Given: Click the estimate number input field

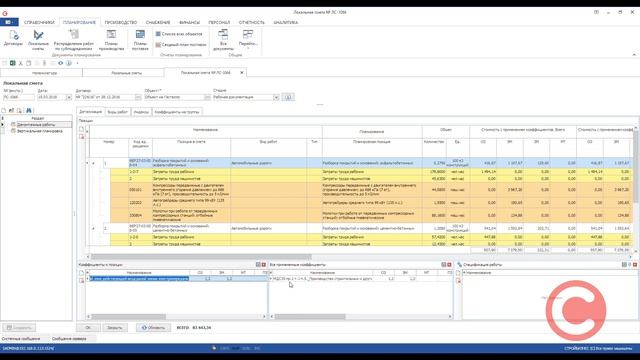Looking at the screenshot, I should 18,97.
